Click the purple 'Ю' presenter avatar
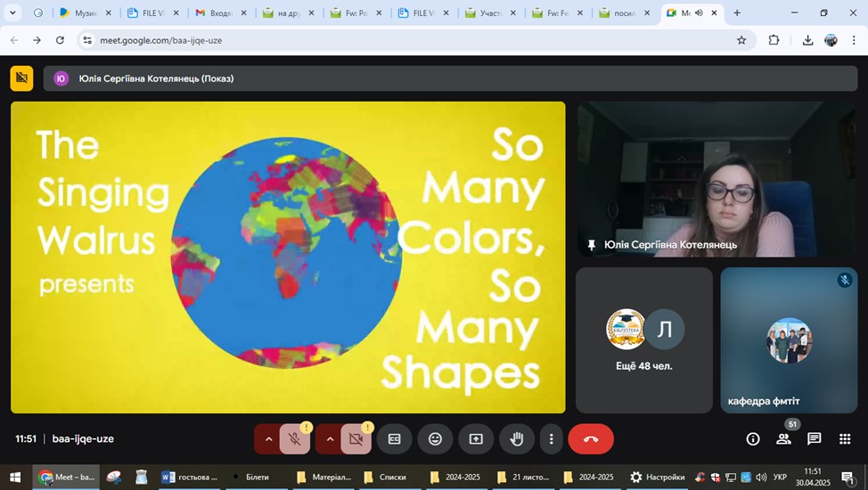 point(61,78)
